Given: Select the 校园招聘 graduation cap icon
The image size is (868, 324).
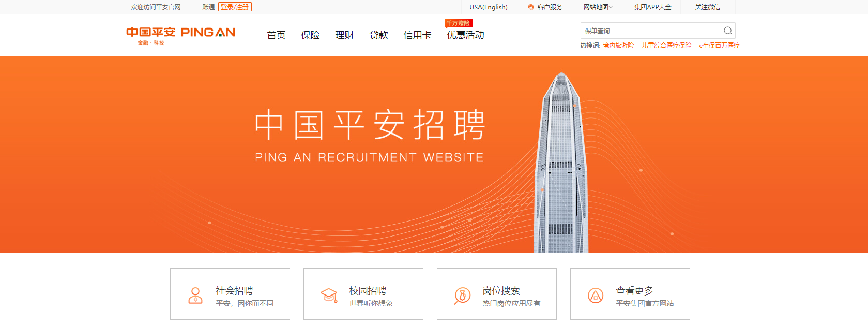Looking at the screenshot, I should coord(329,296).
